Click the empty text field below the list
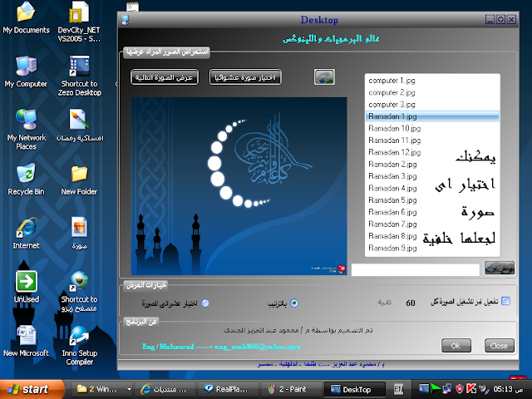Viewport: 532px width, 399px height. pyautogui.click(x=416, y=270)
